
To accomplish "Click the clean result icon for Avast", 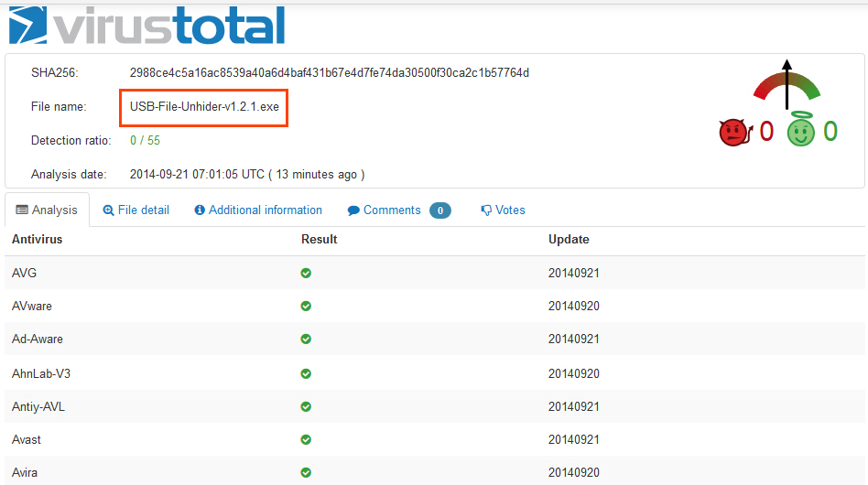I will tap(306, 440).
